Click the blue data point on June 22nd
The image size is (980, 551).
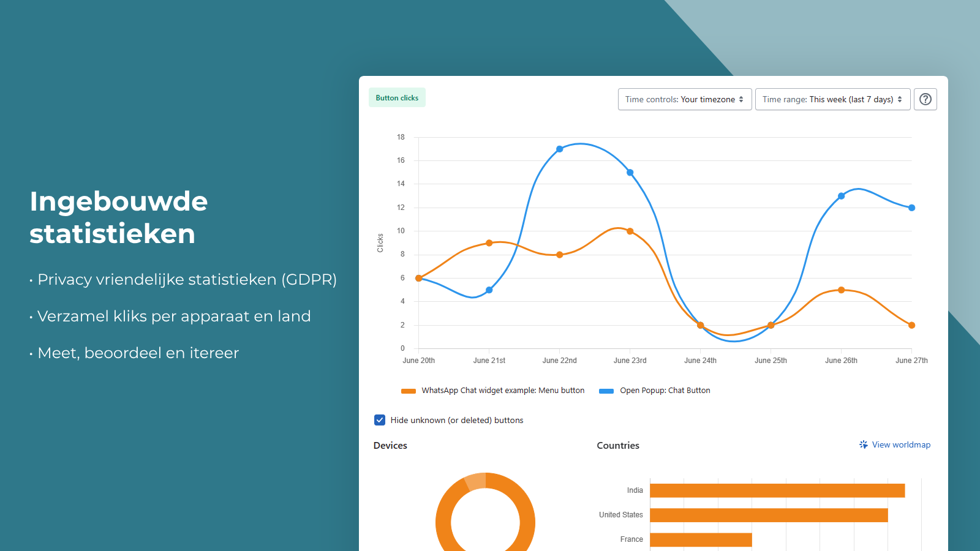(560, 149)
